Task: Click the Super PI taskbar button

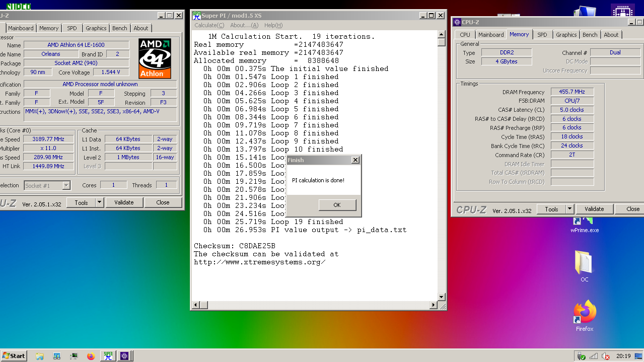Action: pyautogui.click(x=108, y=356)
